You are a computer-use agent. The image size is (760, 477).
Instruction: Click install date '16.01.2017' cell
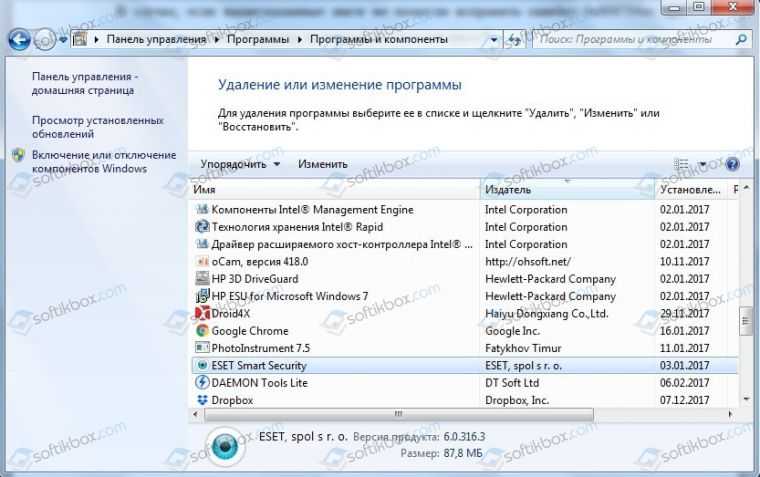coord(684,331)
